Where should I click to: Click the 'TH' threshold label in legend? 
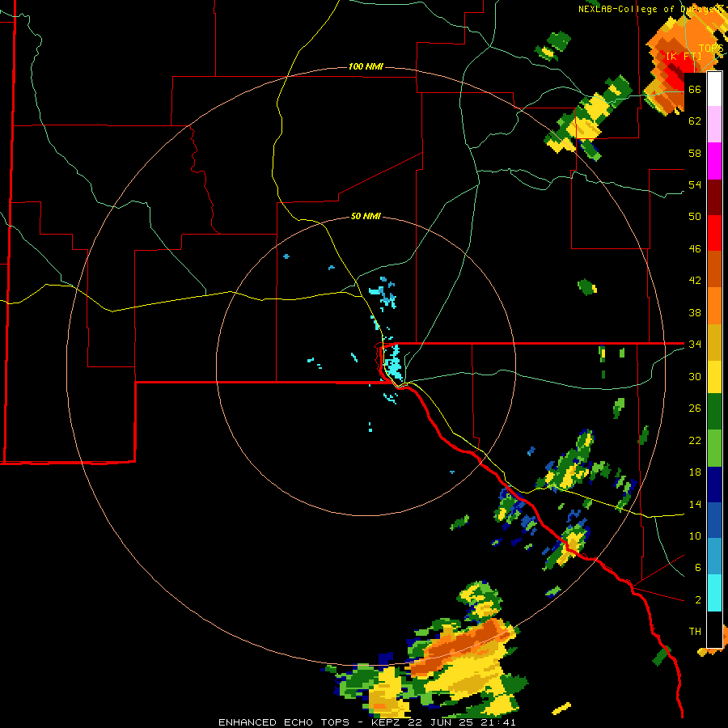coord(695,632)
